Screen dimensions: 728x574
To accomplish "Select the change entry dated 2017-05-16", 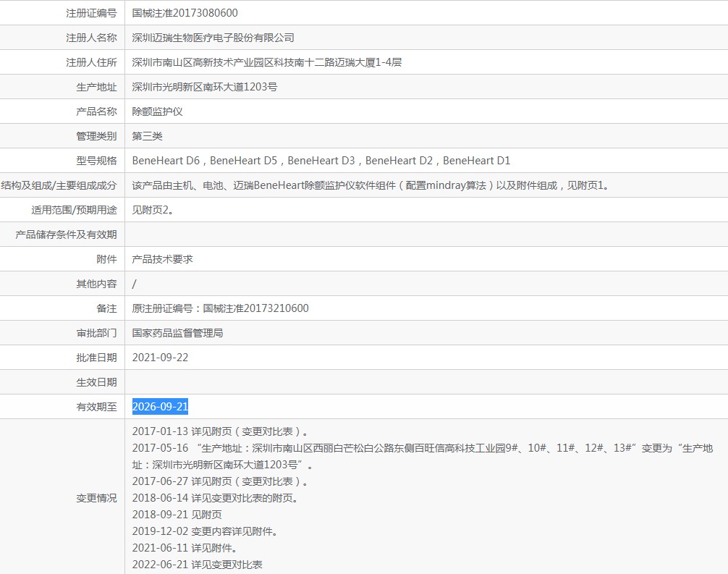I will pos(423,457).
